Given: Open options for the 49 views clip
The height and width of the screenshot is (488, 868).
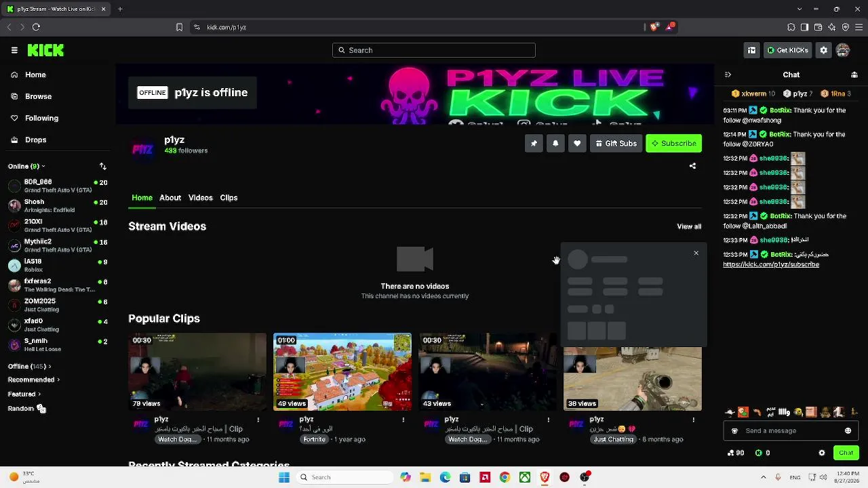Looking at the screenshot, I should [x=403, y=420].
